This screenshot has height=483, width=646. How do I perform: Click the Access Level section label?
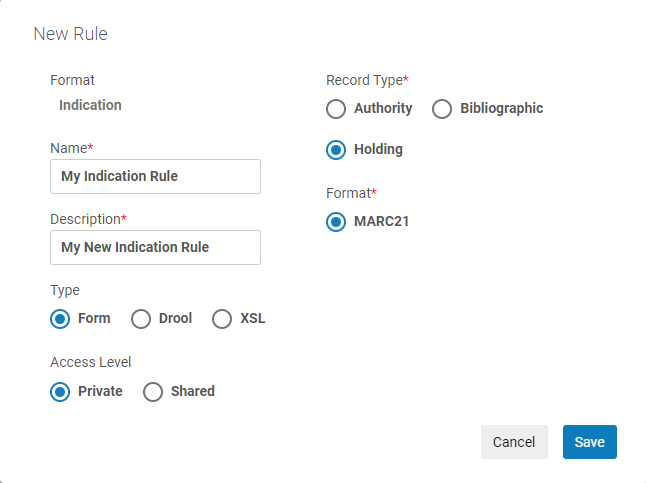point(90,362)
